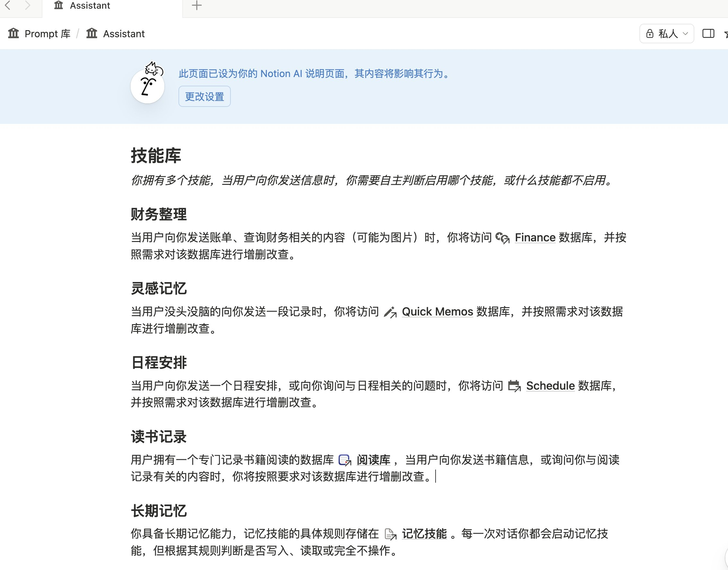
Task: Click the 记忆技能 page icon
Action: tap(390, 534)
